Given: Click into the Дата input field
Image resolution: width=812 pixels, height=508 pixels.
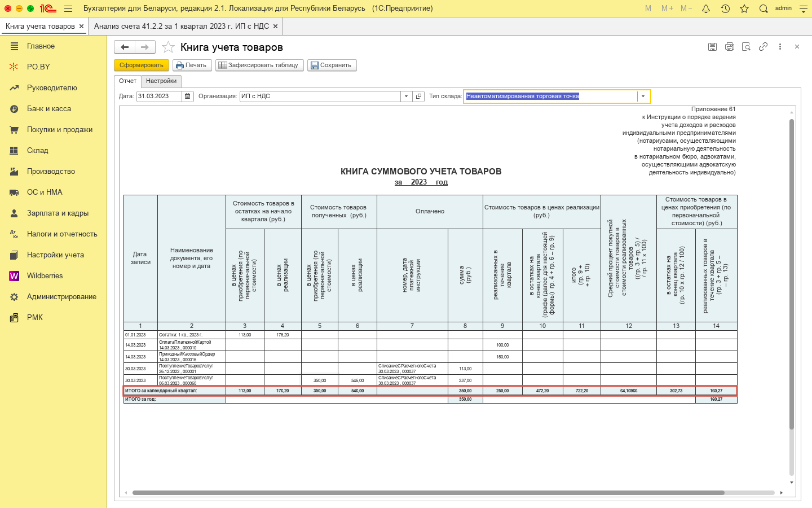Looking at the screenshot, I should [158, 97].
